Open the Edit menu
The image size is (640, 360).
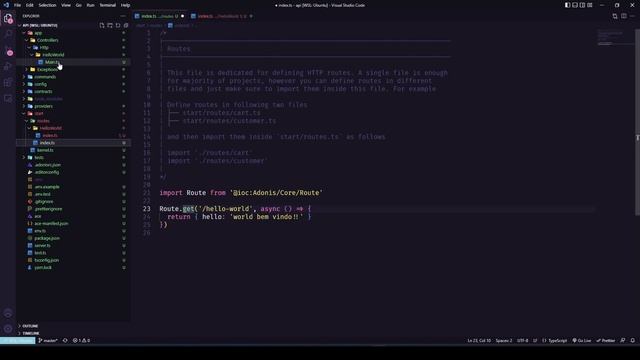(x=30, y=5)
